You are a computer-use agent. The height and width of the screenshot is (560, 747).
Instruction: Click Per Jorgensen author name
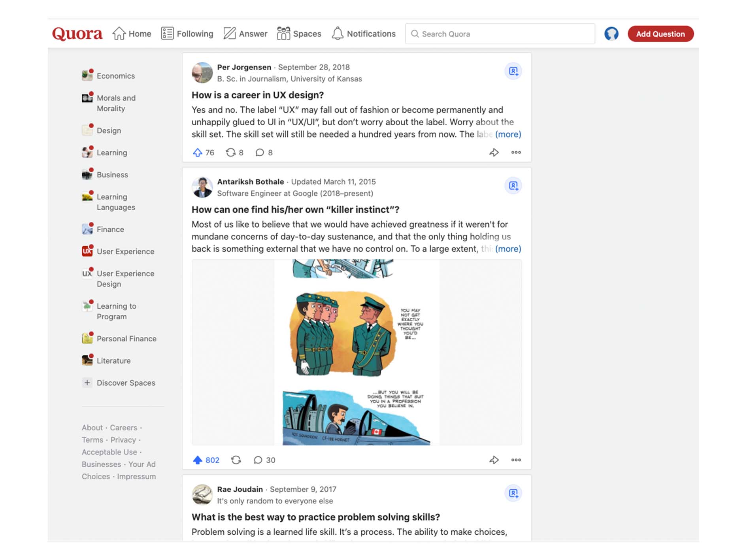(x=244, y=67)
